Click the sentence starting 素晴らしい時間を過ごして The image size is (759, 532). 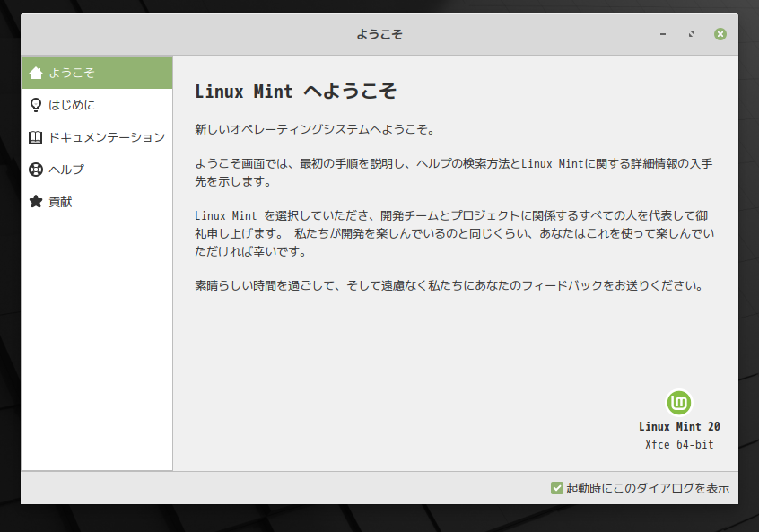pyautogui.click(x=449, y=285)
